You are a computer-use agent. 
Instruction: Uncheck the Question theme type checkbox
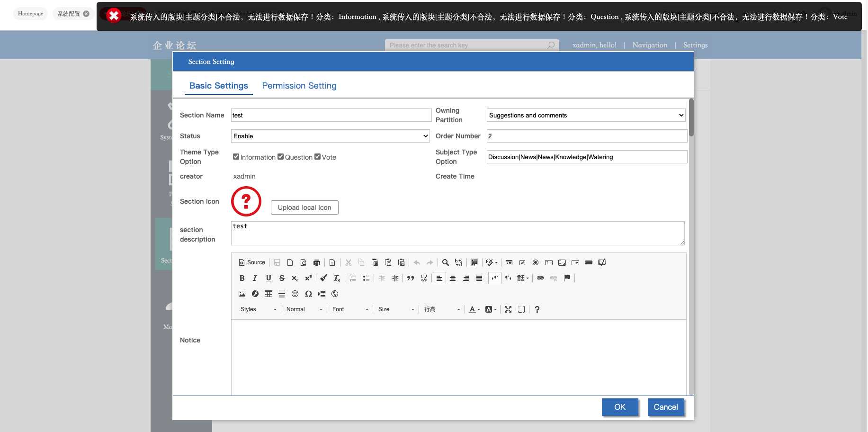(x=280, y=157)
